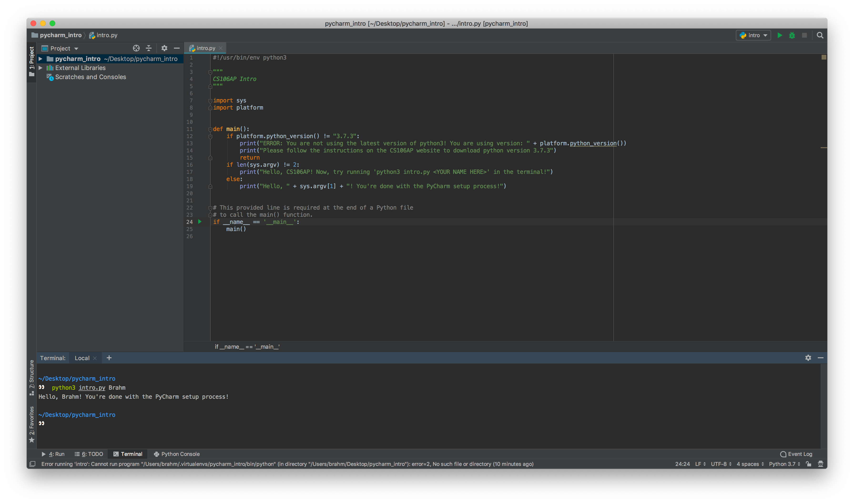Click the inspection status indicator above the editor scrollbar
The image size is (854, 504).
pyautogui.click(x=824, y=57)
